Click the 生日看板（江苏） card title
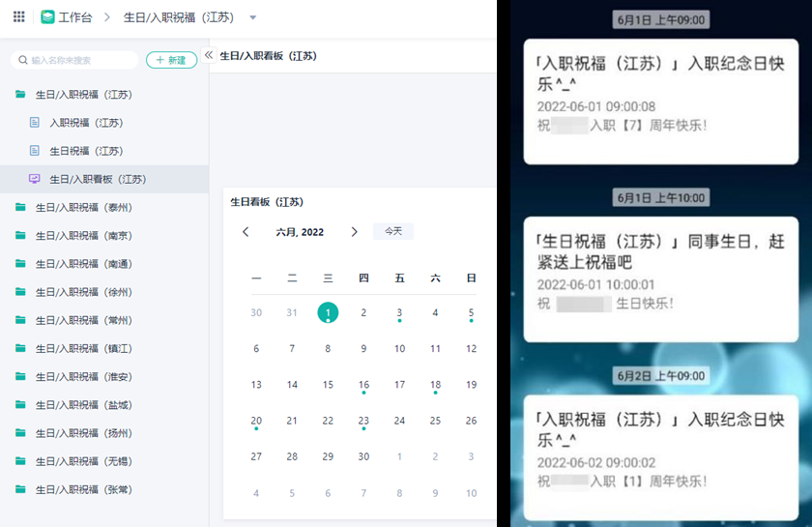This screenshot has width=812, height=527. pyautogui.click(x=267, y=202)
